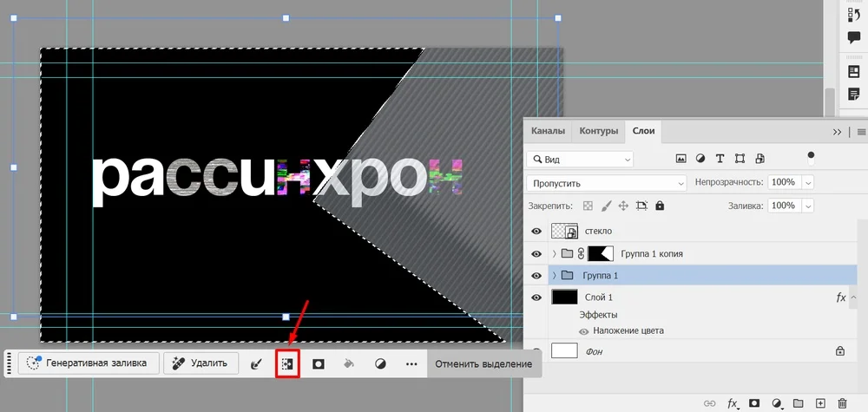Open more options (three dots) in contextual bar
868x412 pixels.
(x=411, y=364)
